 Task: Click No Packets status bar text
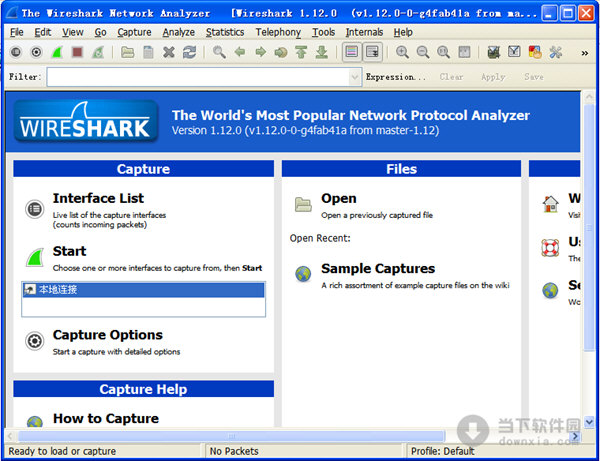tap(234, 451)
